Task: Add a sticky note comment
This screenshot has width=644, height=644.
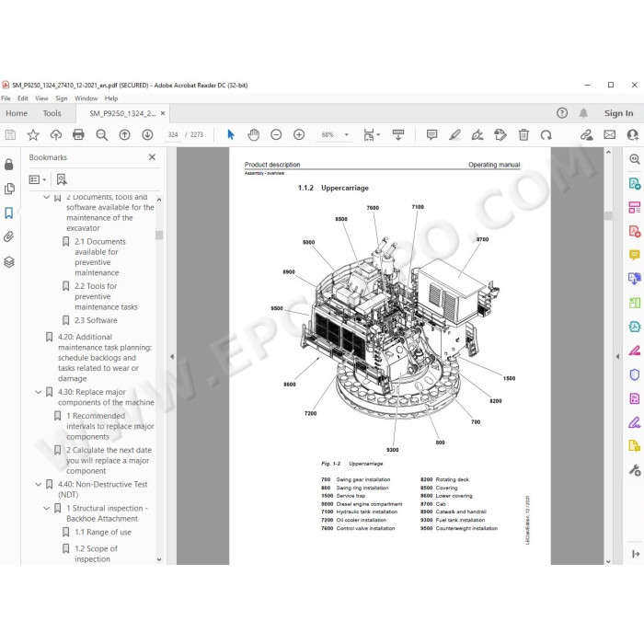Action: 431,134
